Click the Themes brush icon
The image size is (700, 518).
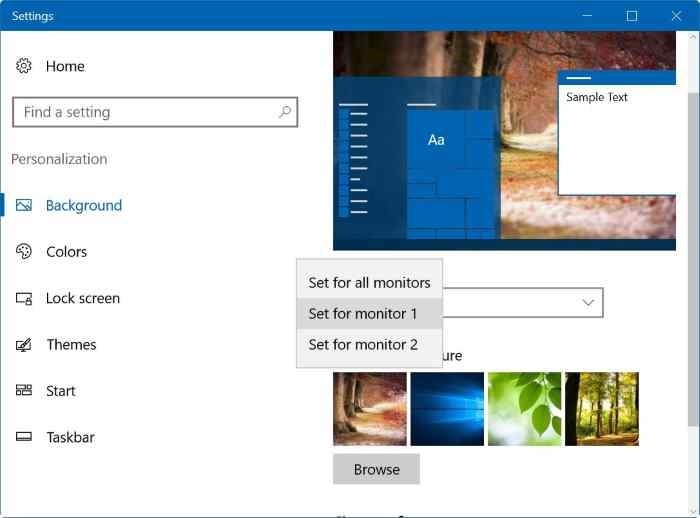click(x=24, y=344)
